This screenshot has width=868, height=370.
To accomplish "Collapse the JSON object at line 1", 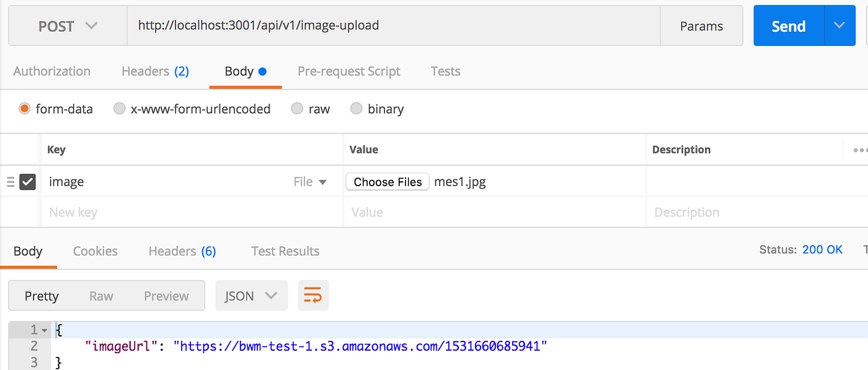I will point(45,330).
